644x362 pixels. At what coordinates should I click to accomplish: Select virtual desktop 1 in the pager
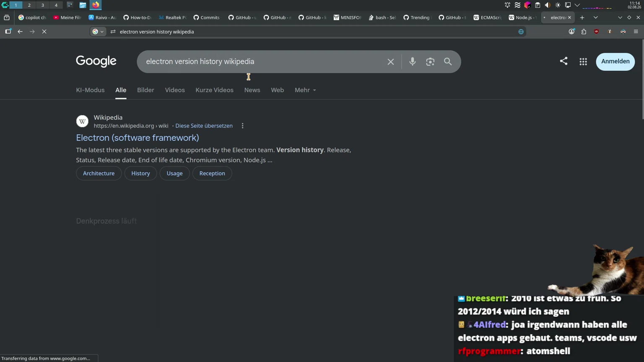point(16,5)
